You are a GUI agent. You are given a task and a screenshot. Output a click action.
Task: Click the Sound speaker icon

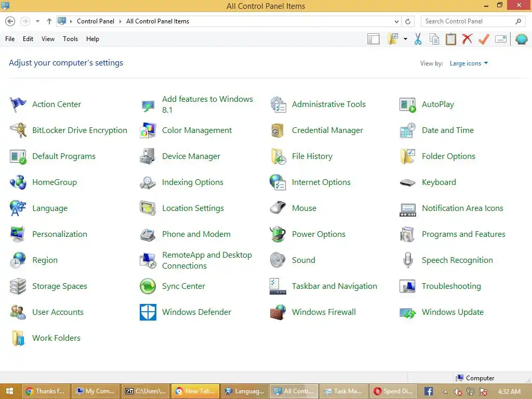click(278, 260)
